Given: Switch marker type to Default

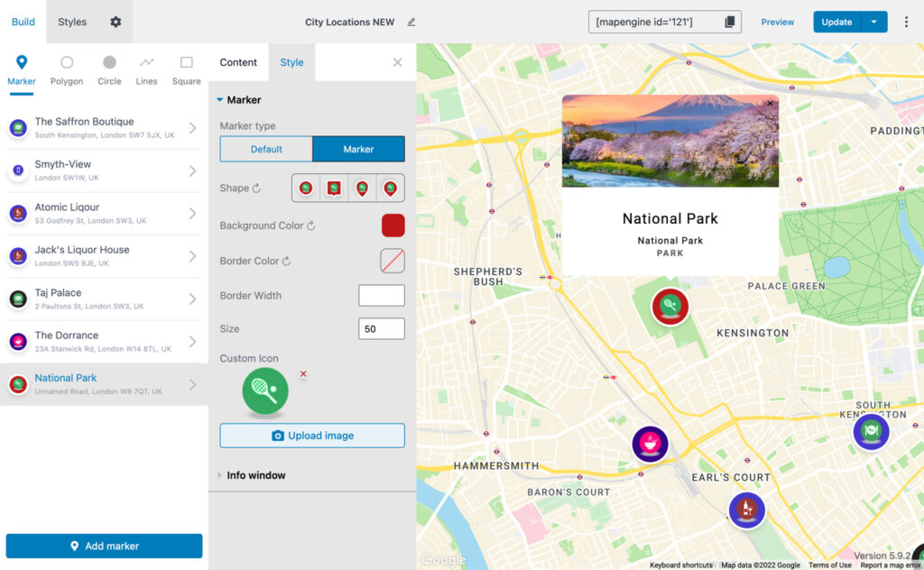Looking at the screenshot, I should click(x=266, y=148).
